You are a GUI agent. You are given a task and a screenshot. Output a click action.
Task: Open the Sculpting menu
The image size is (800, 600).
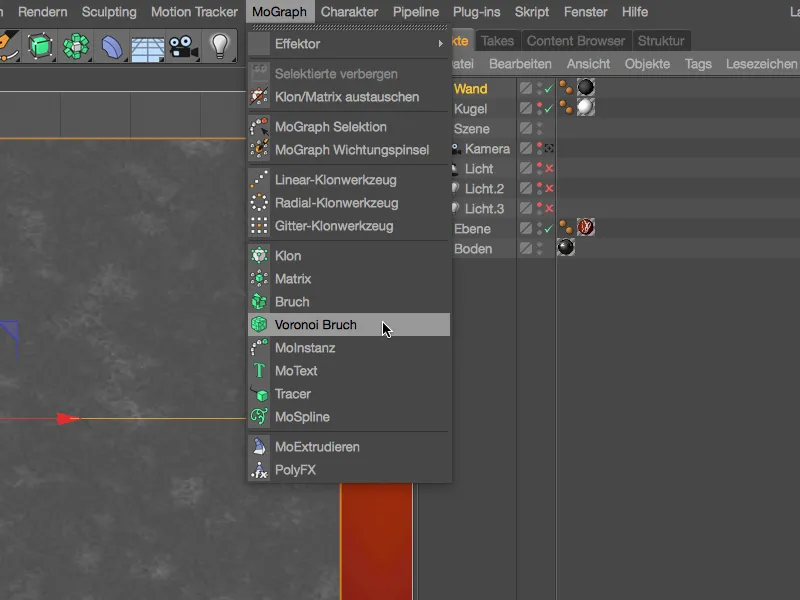pos(109,12)
